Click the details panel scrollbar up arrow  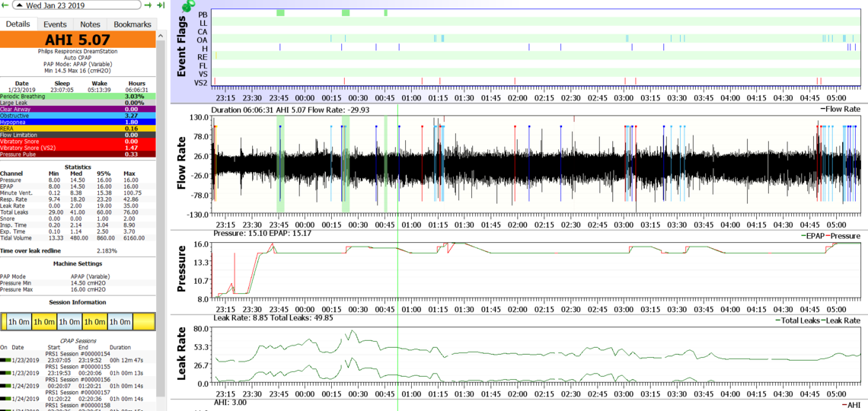[x=161, y=37]
